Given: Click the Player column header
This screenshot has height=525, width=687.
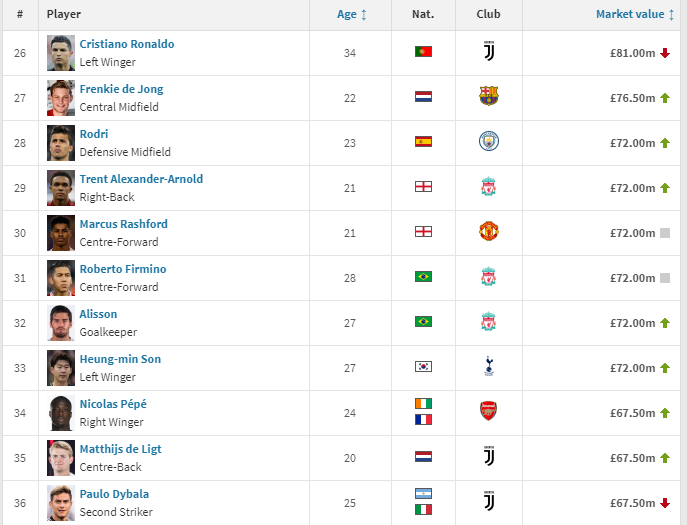Looking at the screenshot, I should tap(64, 15).
